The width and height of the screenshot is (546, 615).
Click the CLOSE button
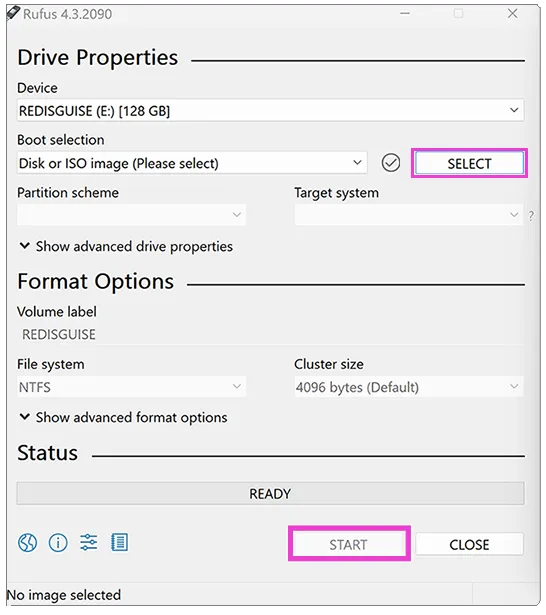click(470, 544)
